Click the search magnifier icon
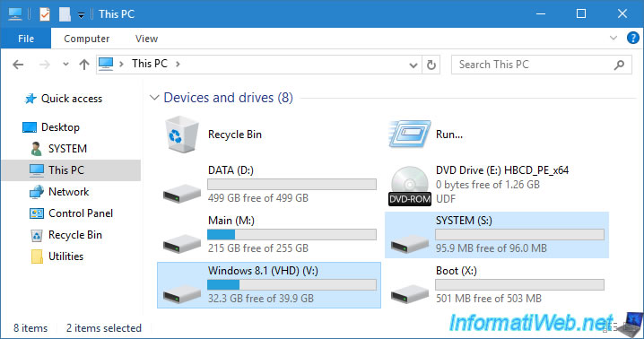 coord(619,65)
